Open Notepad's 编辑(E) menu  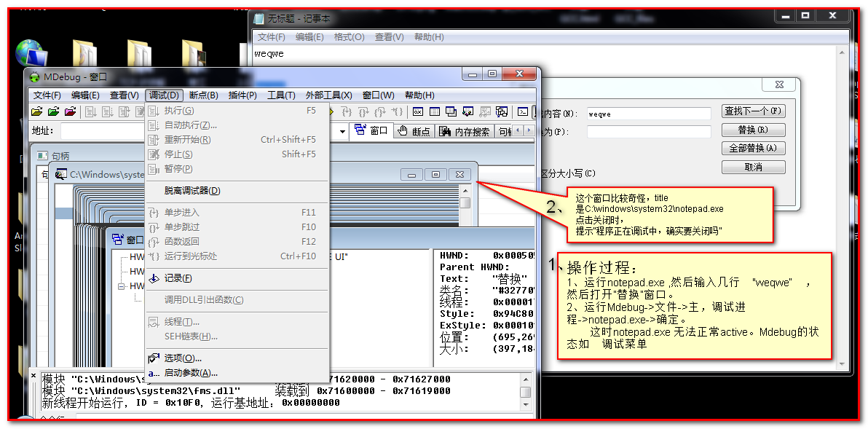pos(309,37)
